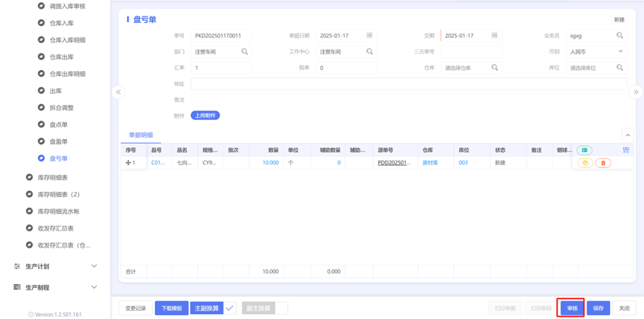This screenshot has height=319, width=644.
Task: Click search icon in 部门 field
Action: point(244,51)
